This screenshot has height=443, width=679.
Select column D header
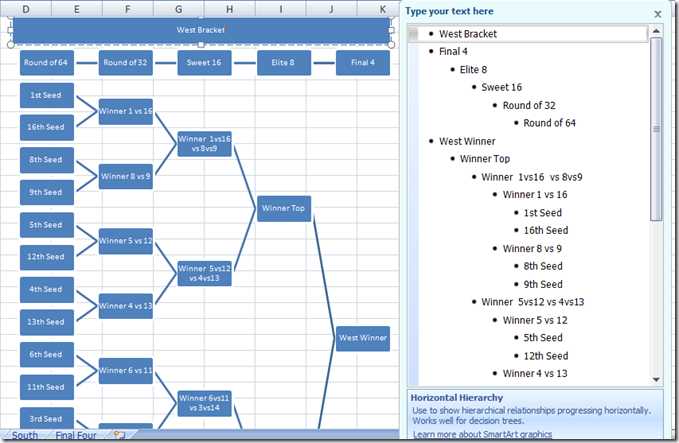26,9
